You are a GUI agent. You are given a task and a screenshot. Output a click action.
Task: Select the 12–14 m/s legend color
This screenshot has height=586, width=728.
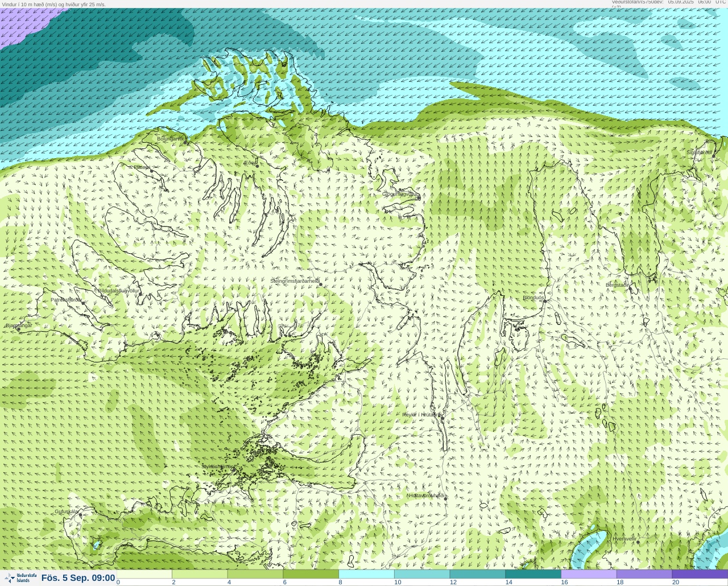click(478, 574)
